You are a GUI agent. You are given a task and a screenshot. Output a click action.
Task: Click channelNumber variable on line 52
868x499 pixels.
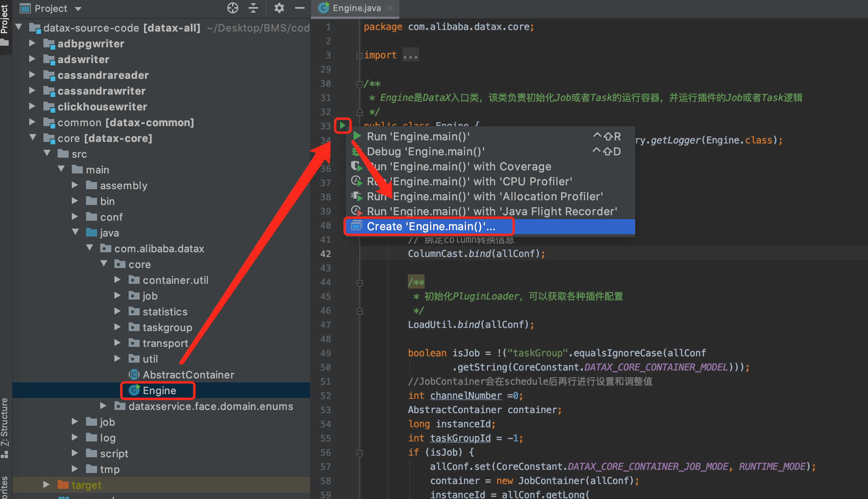(x=466, y=395)
